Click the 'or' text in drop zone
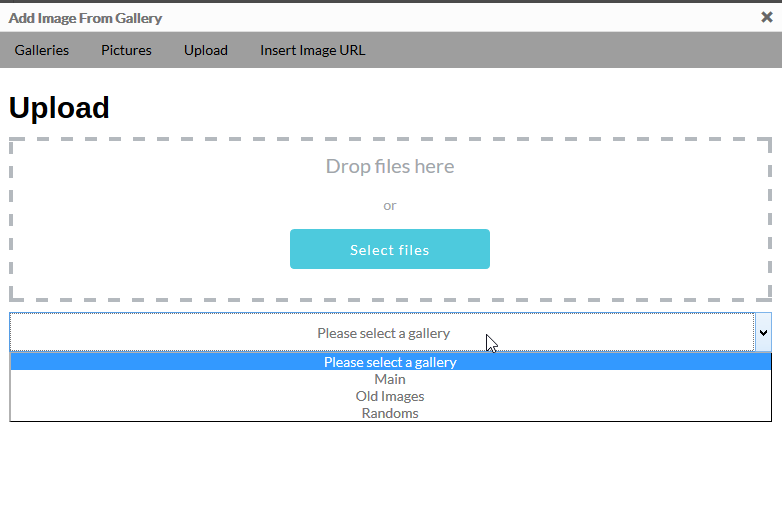782x526 pixels. click(390, 205)
